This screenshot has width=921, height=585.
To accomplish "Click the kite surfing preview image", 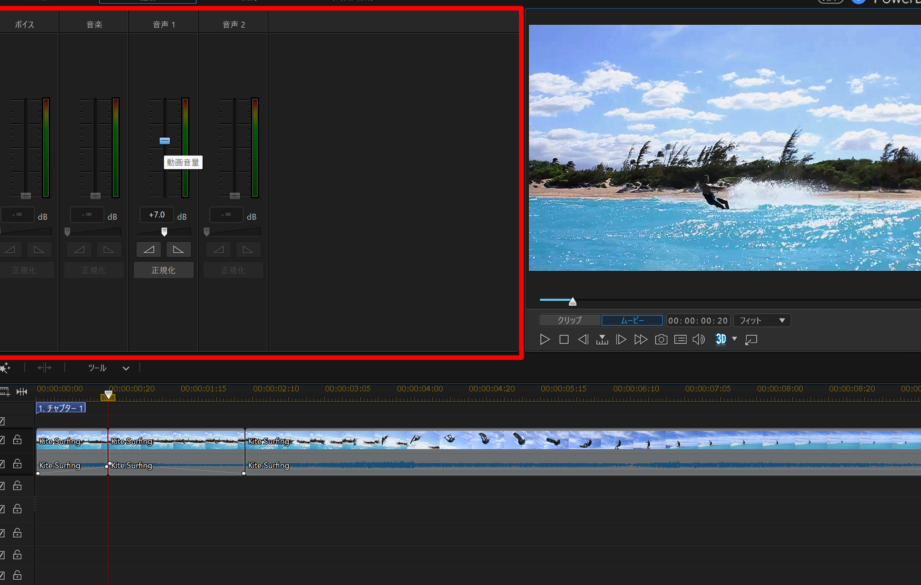I will coord(725,148).
